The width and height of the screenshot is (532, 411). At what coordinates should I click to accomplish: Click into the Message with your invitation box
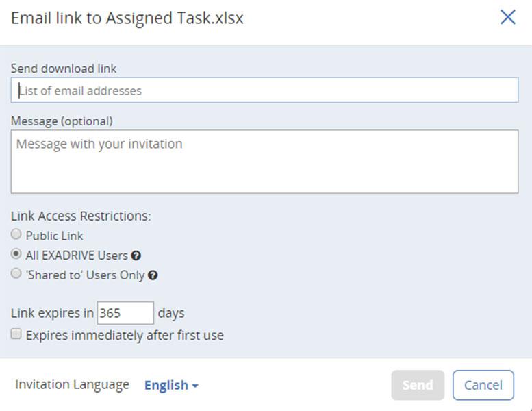(264, 162)
